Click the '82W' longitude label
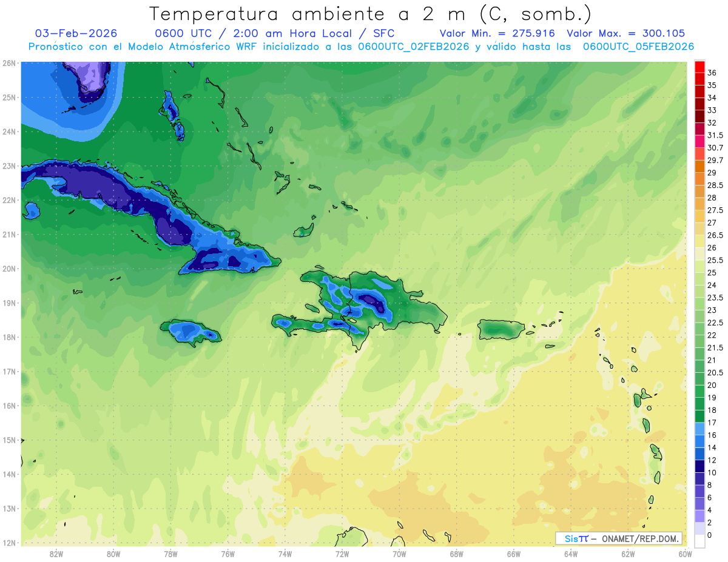Image resolution: width=728 pixels, height=562 pixels. coord(56,554)
